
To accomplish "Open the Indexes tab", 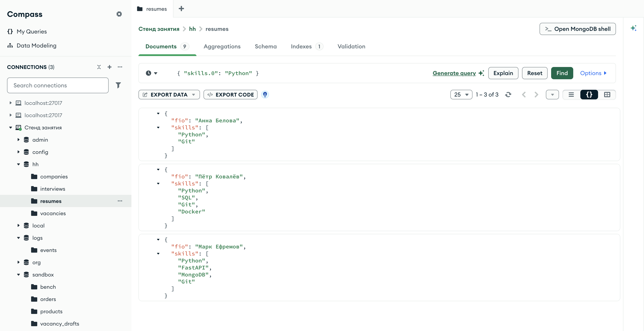I will (x=307, y=46).
